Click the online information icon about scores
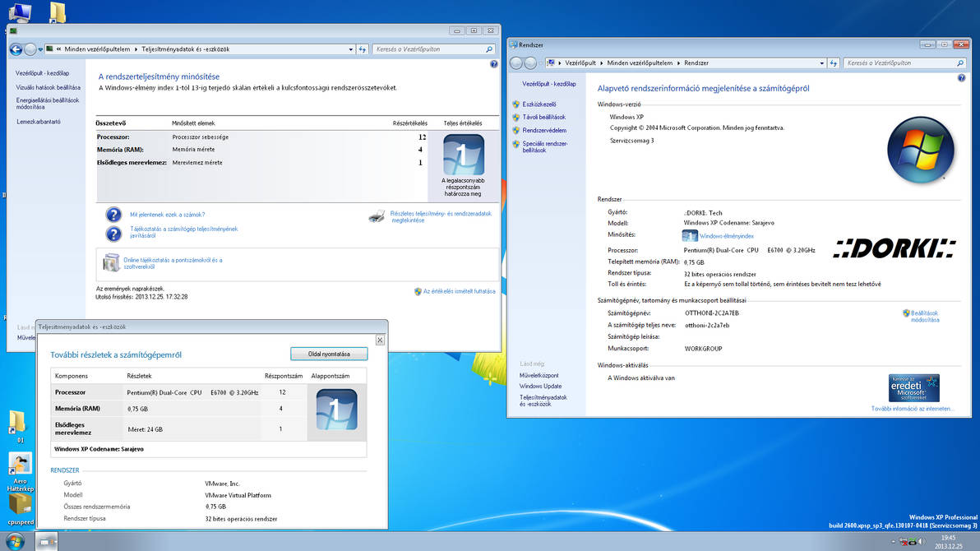980x551 pixels. coord(111,263)
